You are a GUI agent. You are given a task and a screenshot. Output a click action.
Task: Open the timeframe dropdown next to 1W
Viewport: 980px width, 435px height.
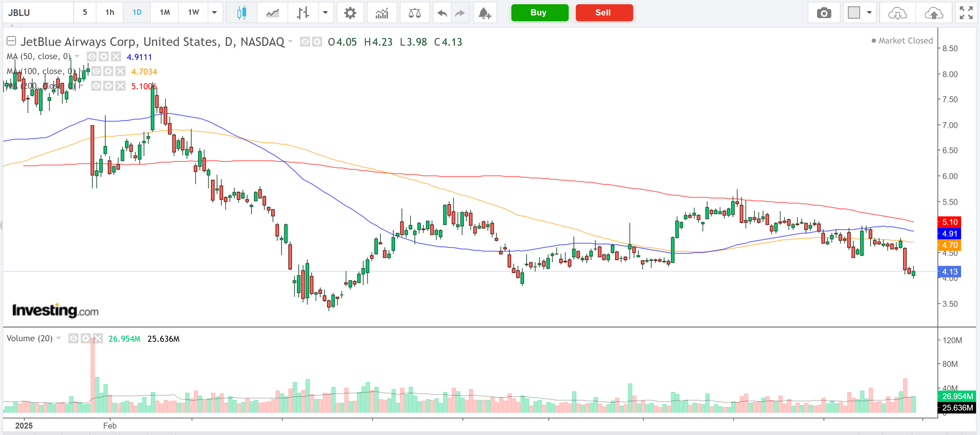point(215,12)
